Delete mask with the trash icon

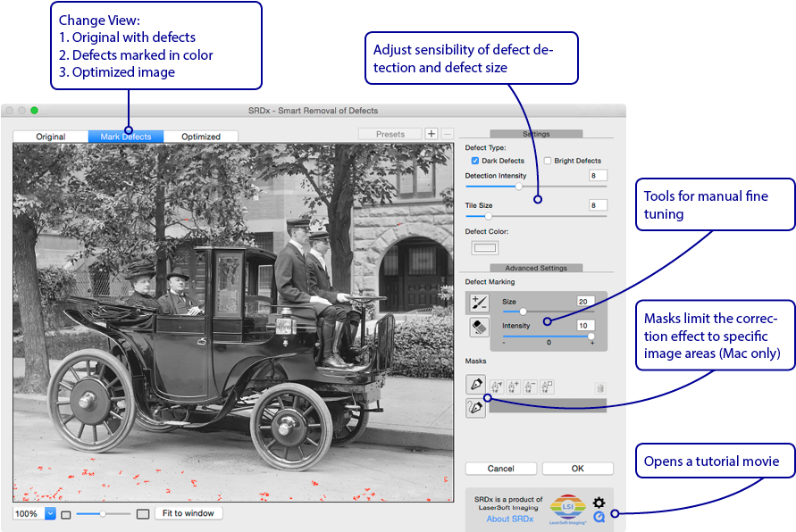pos(600,387)
